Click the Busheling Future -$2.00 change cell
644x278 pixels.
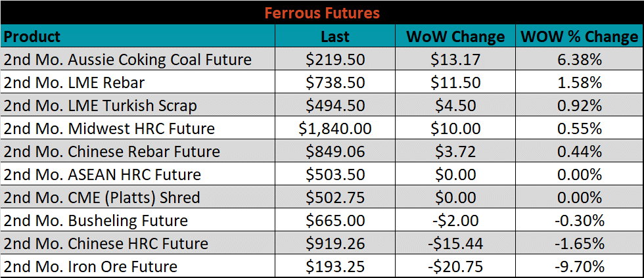[x=455, y=221]
